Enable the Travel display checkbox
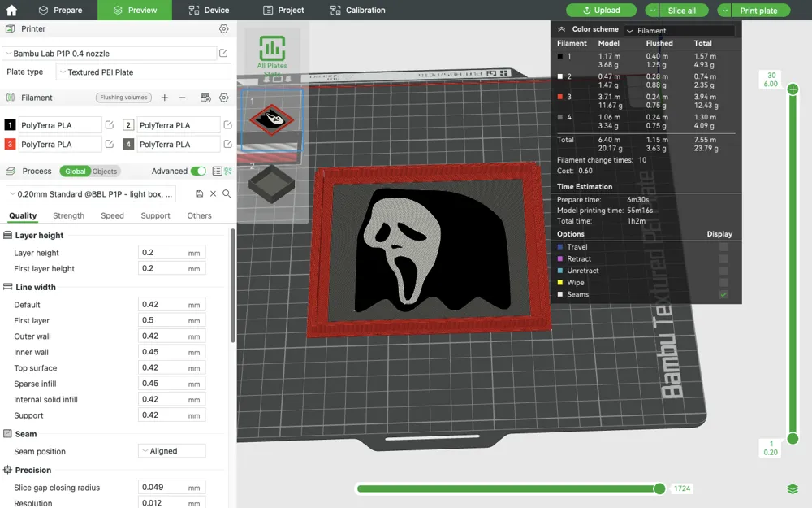The height and width of the screenshot is (508, 812). (x=723, y=247)
